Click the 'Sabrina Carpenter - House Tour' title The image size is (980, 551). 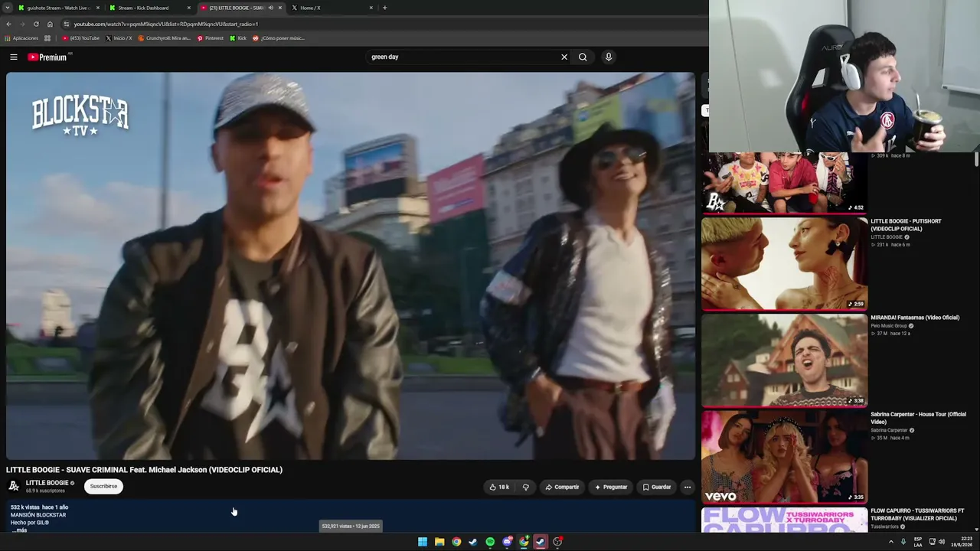(x=918, y=418)
